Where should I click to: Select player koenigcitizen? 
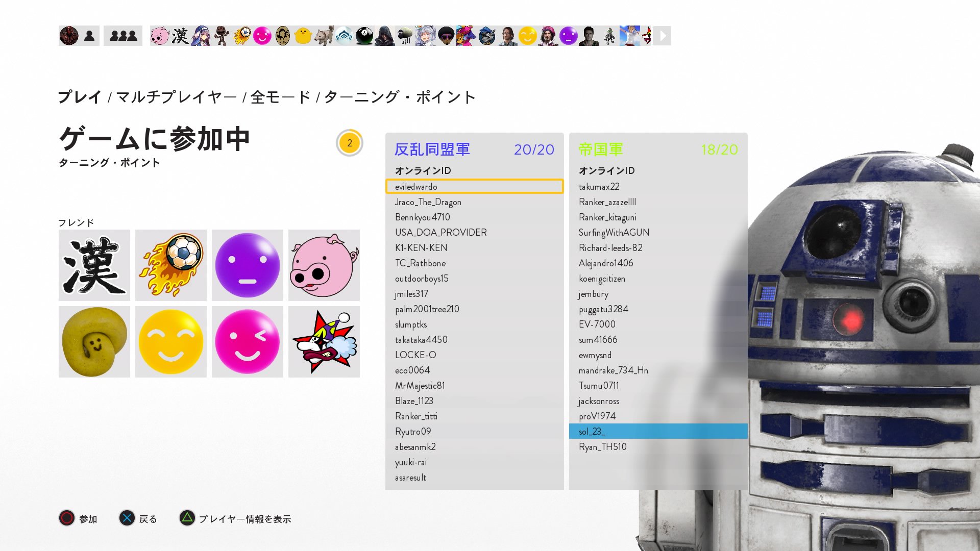point(658,279)
